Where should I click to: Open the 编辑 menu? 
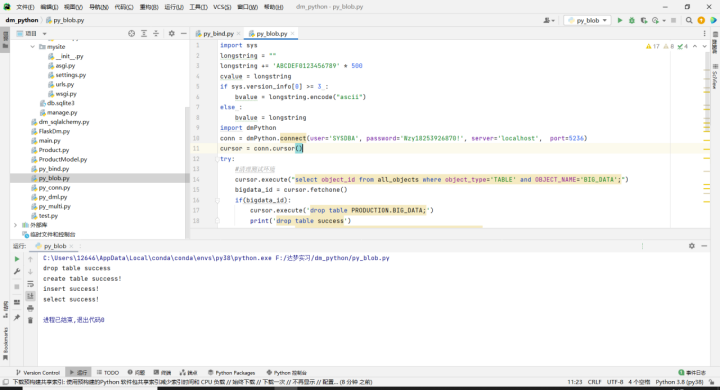tap(49, 7)
